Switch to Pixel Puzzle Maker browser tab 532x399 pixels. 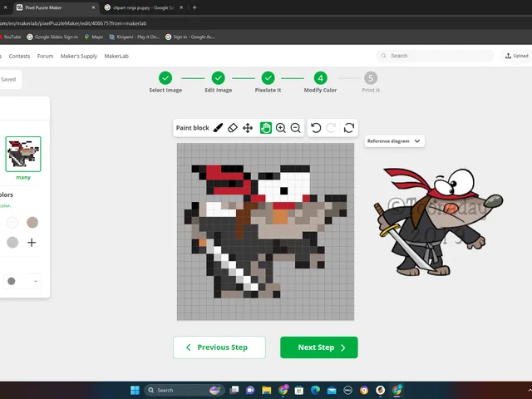(x=56, y=7)
